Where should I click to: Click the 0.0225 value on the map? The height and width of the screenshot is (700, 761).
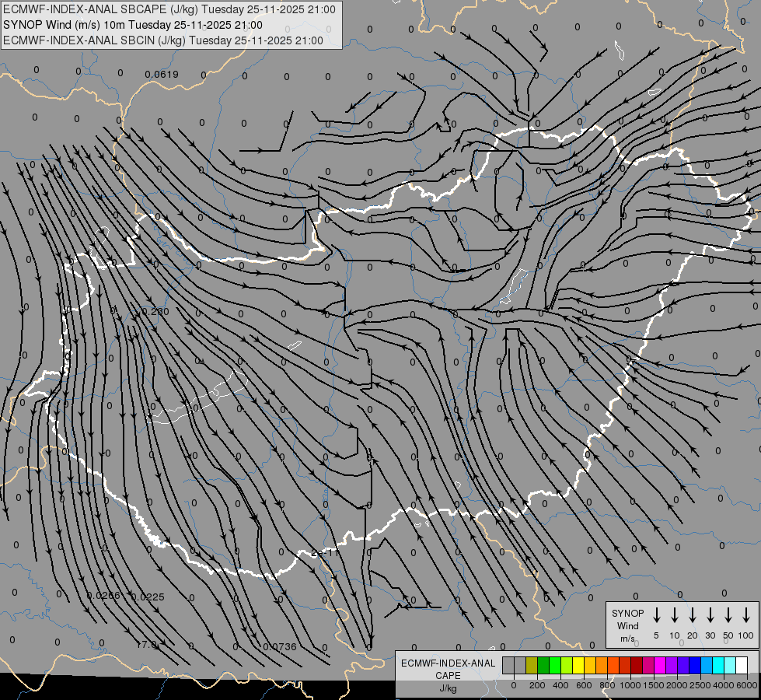[148, 597]
